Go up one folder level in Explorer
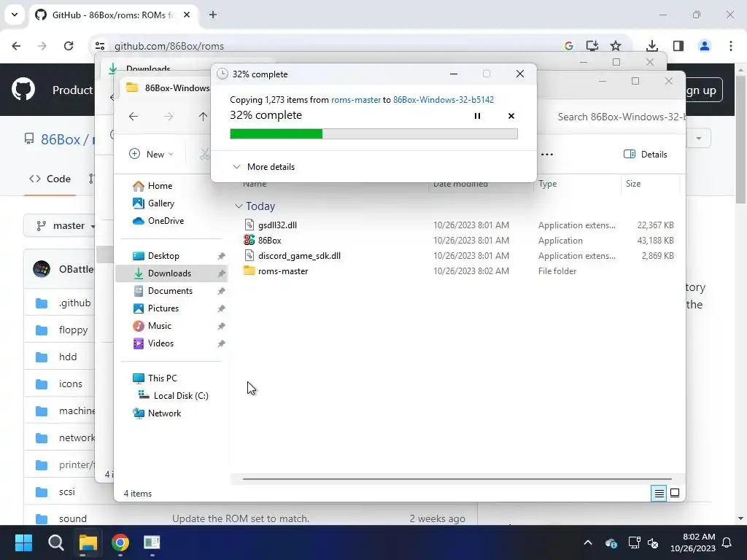747x560 pixels. 203,116
